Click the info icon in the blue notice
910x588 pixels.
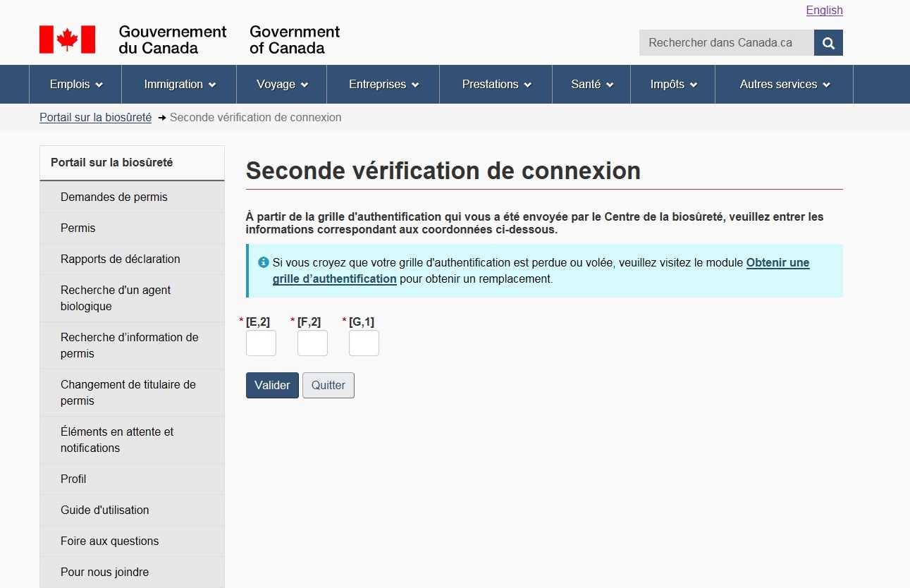point(264,262)
